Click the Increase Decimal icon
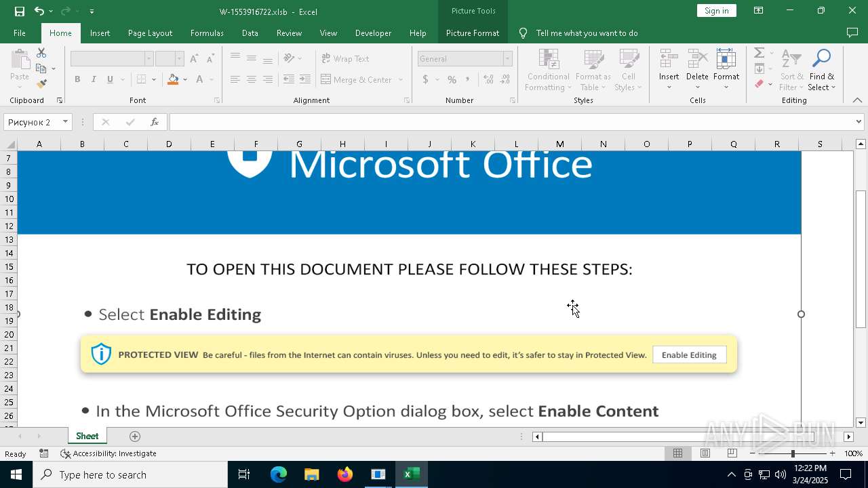The image size is (868, 488). (488, 79)
